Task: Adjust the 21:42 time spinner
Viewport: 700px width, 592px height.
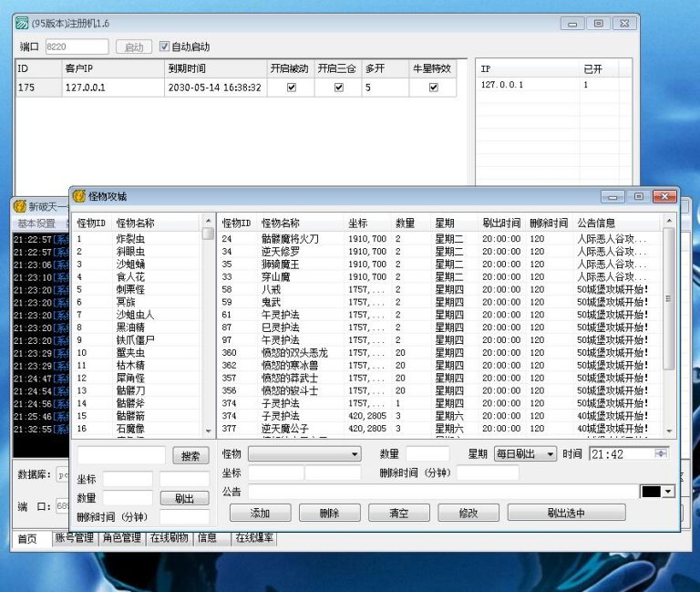Action: [x=661, y=453]
